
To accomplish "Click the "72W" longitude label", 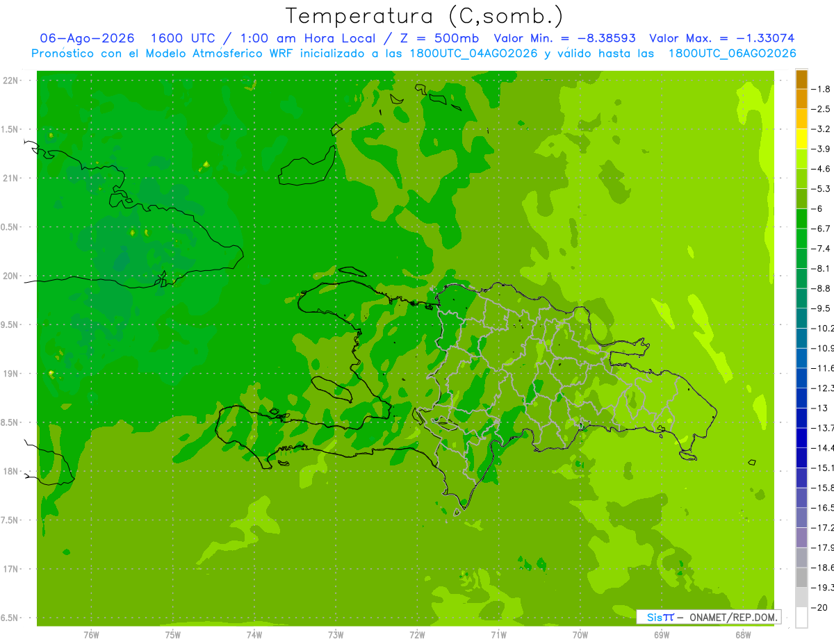I will tap(417, 635).
